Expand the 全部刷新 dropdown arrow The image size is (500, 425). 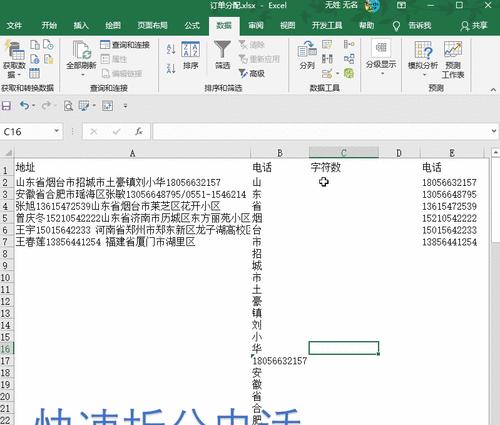point(82,75)
